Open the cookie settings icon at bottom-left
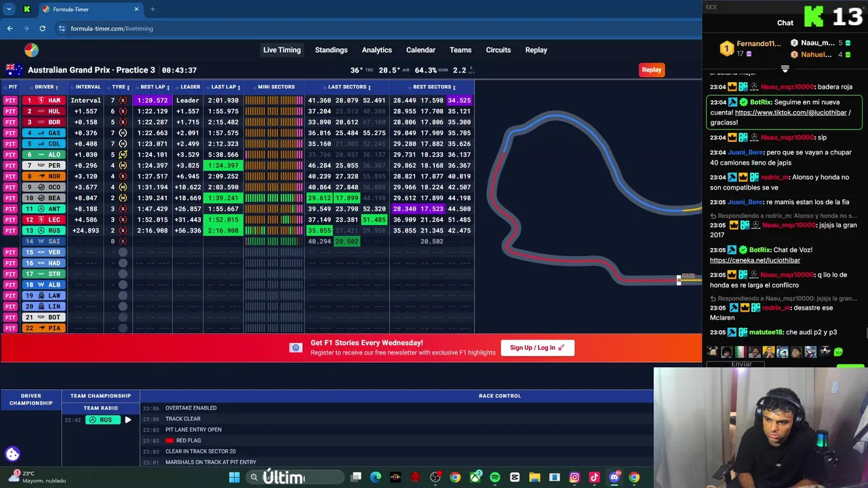 (x=12, y=454)
